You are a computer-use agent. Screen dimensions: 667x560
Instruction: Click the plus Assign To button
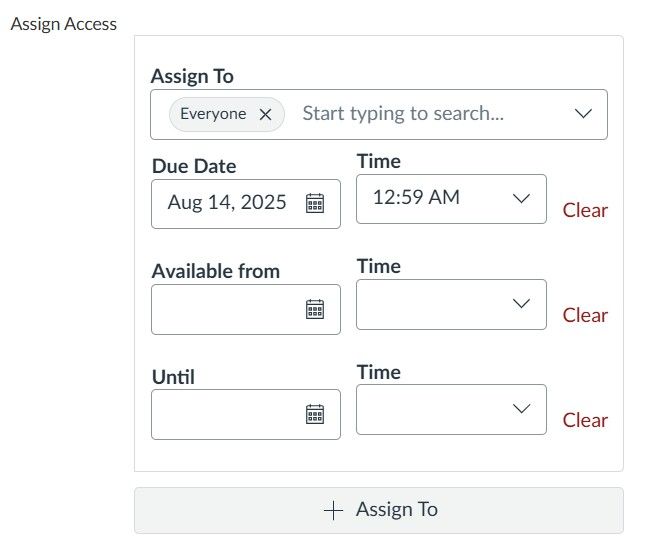tap(379, 510)
